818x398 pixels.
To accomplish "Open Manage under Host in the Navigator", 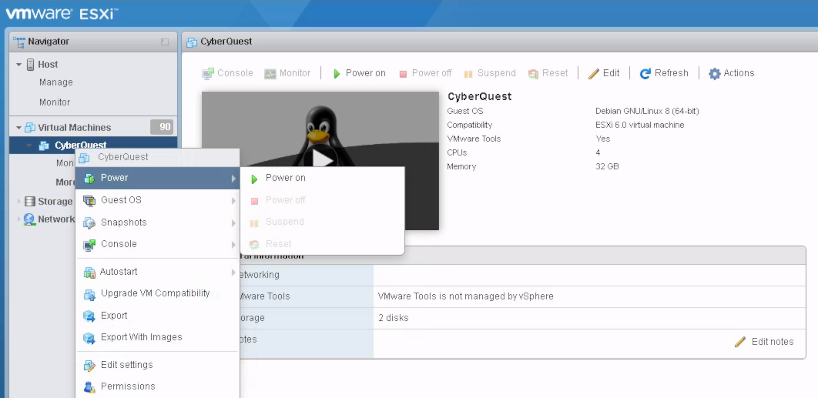I will point(56,82).
